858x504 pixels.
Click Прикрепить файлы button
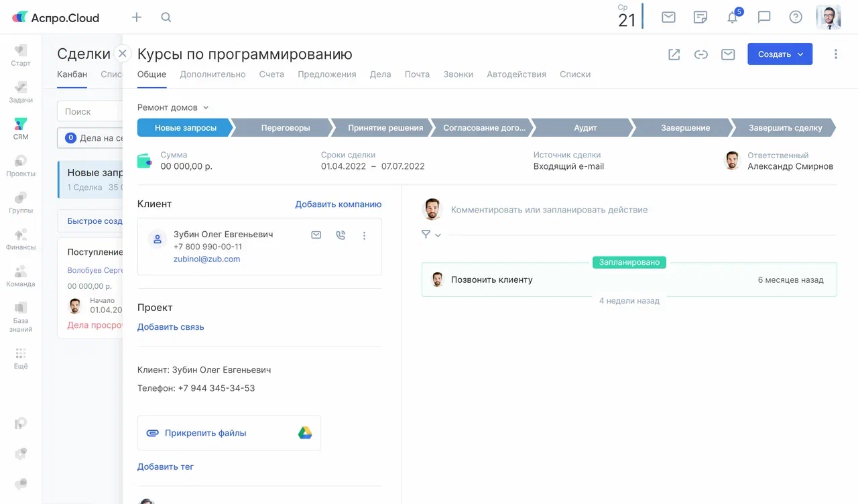click(205, 433)
